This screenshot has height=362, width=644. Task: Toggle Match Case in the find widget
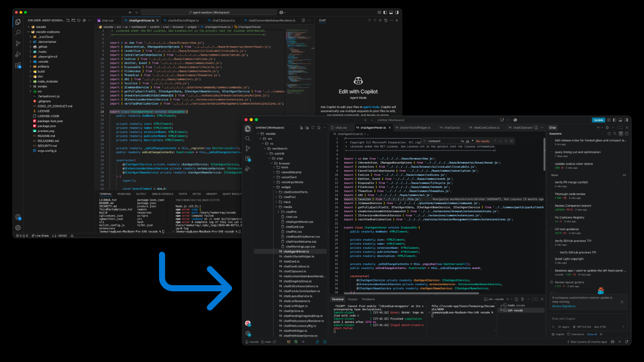[462, 141]
